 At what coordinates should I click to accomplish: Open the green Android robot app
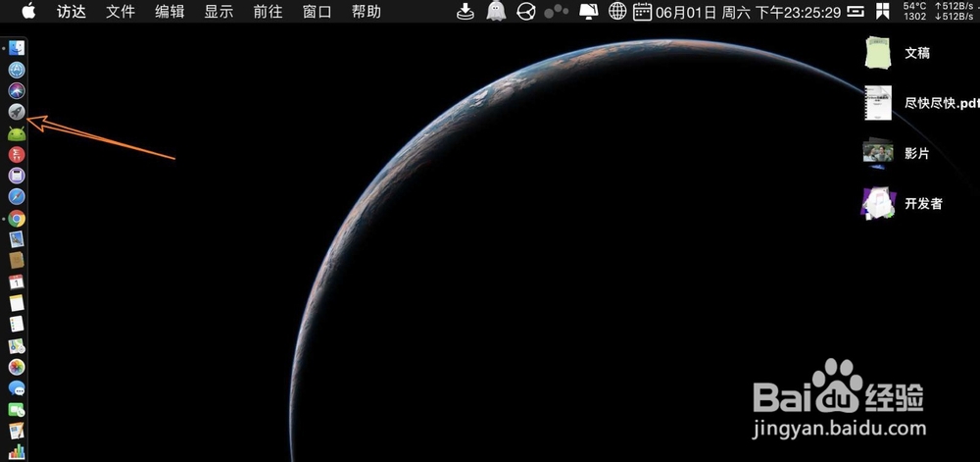17,133
